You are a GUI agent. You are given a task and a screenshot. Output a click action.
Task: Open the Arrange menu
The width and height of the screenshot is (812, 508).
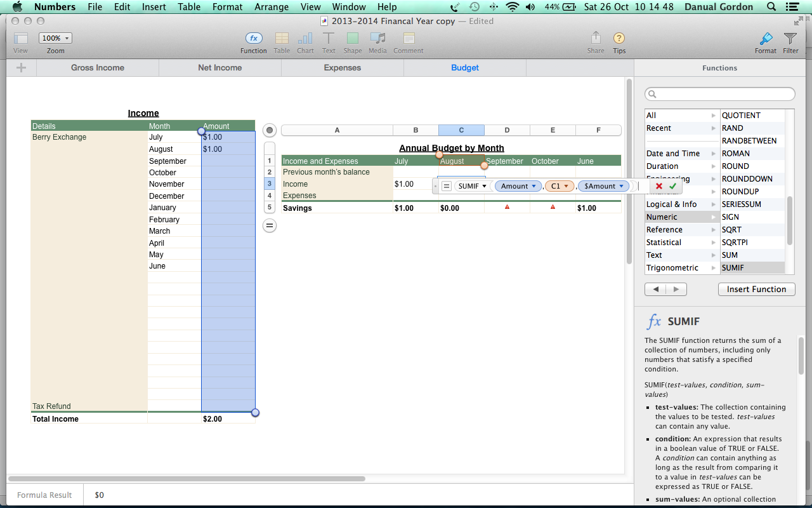271,7
